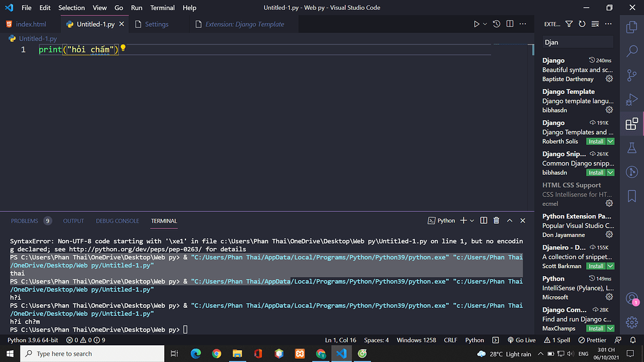Select Python language mode in status bar
This screenshot has width=644, height=362.
[474, 340]
